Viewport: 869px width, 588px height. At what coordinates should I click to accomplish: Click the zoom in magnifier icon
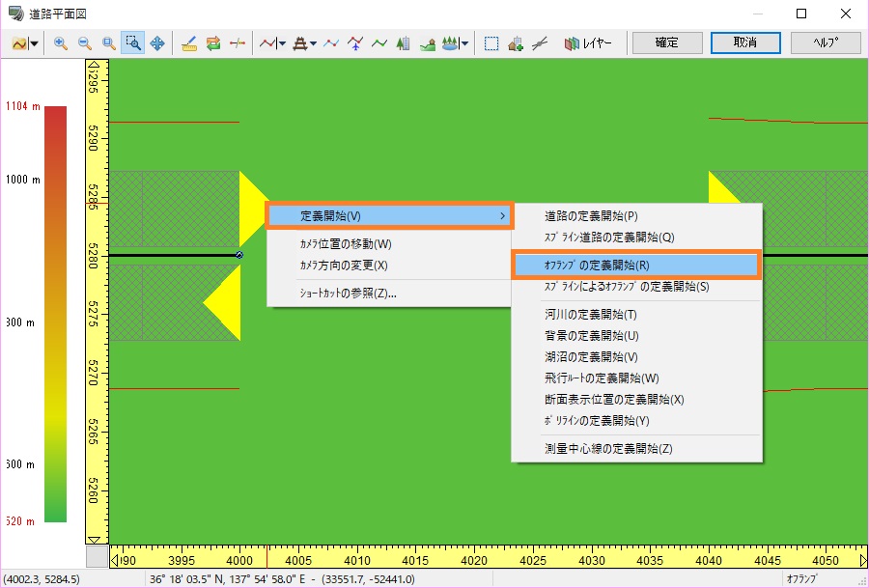(61, 43)
